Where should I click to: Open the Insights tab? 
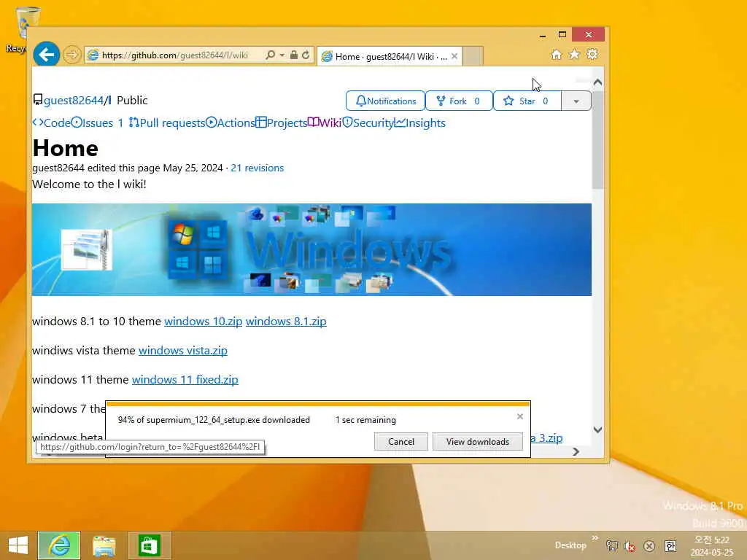420,122
